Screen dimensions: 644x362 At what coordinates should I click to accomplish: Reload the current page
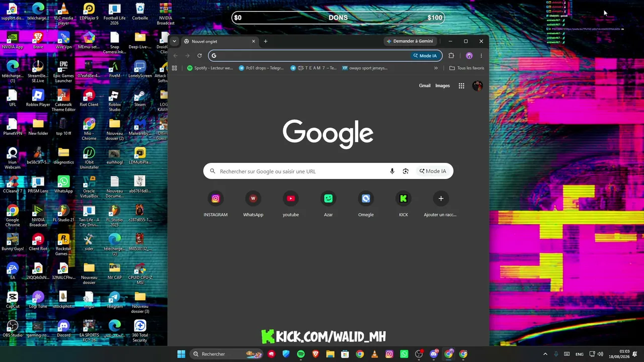point(200,56)
